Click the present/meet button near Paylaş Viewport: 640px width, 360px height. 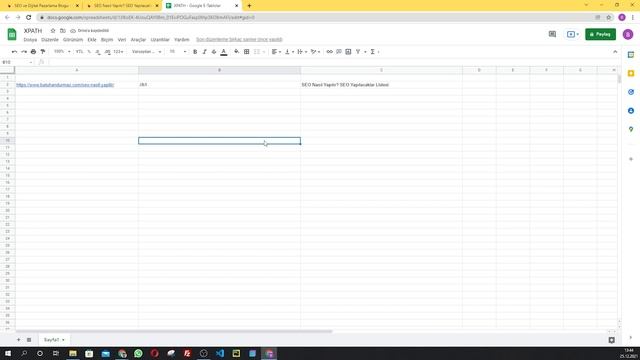pos(573,34)
